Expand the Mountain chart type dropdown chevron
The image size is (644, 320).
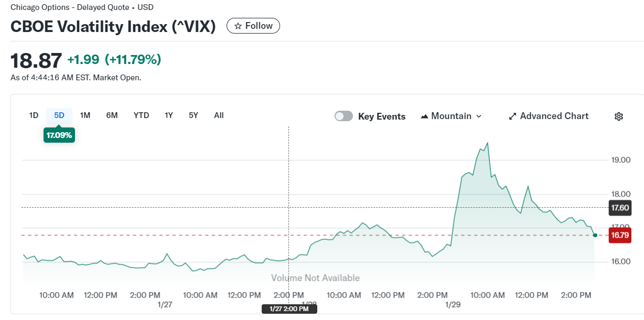pyautogui.click(x=478, y=116)
